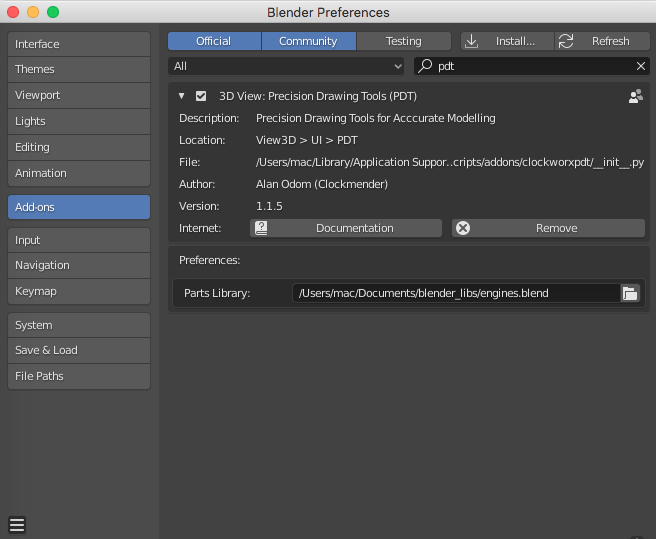Viewport: 656px width, 539px height.
Task: Open Animation preferences
Action: pos(79,173)
